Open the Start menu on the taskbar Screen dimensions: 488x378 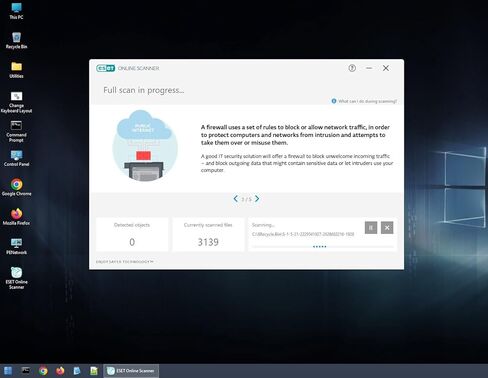coord(8,371)
